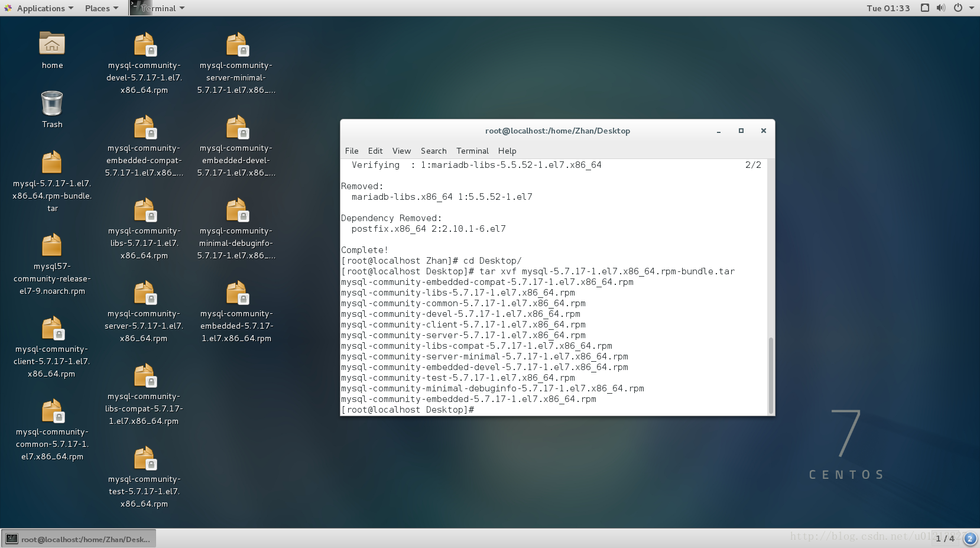
Task: Expand the system menu dropdown arrow
Action: coord(971,8)
